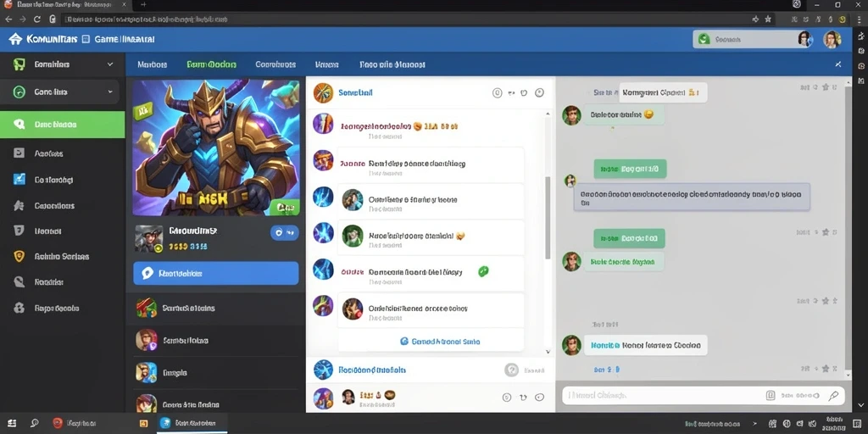Star the last message above the chat input
The height and width of the screenshot is (434, 868).
click(826, 368)
